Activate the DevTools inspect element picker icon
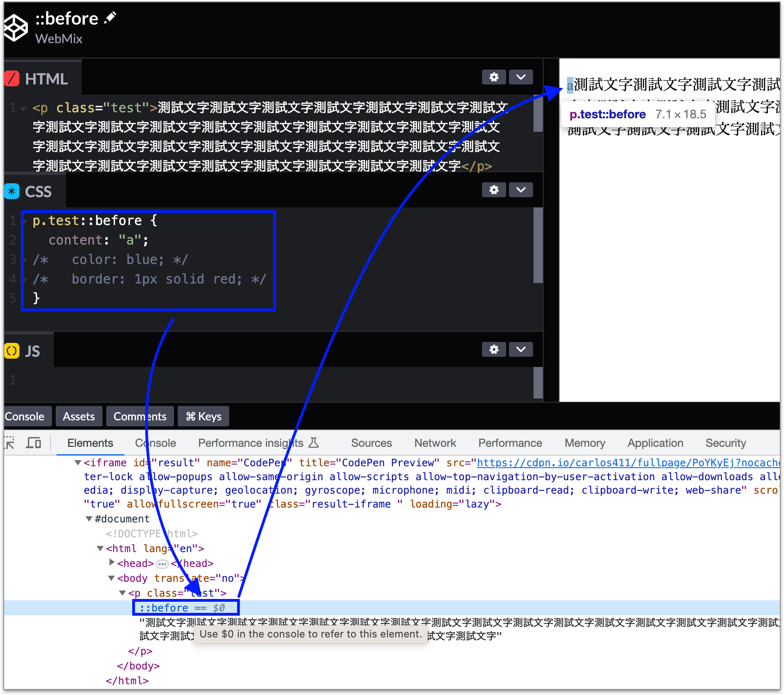784x695 pixels. [10, 443]
